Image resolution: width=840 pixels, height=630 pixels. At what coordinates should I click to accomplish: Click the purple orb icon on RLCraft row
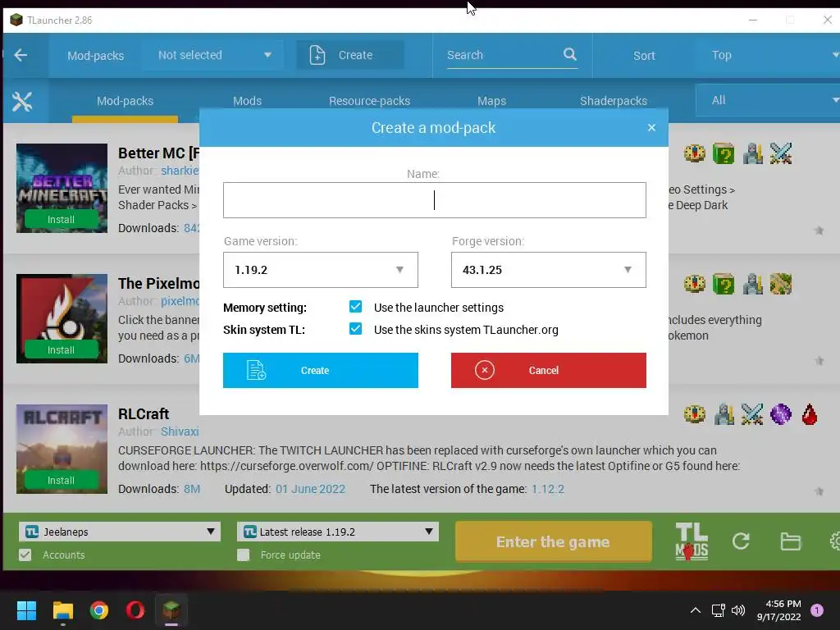[x=781, y=414]
